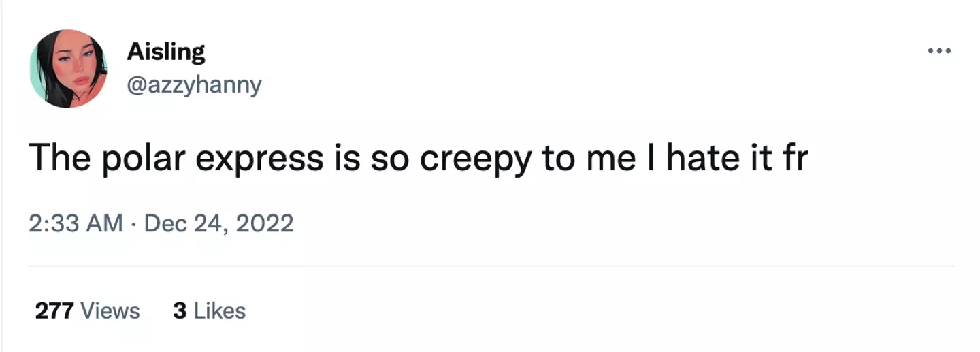Click the divider line above the view count

(490, 266)
